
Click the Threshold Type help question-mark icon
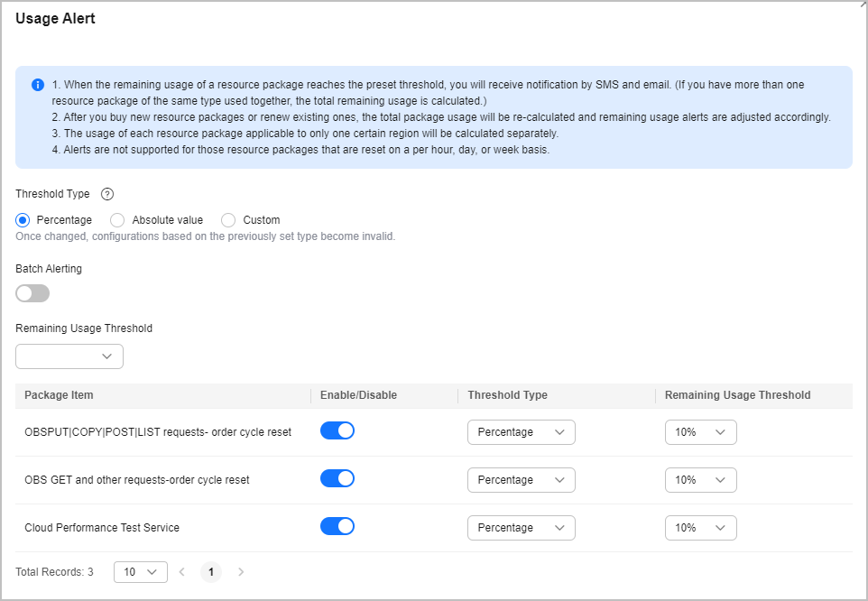106,194
